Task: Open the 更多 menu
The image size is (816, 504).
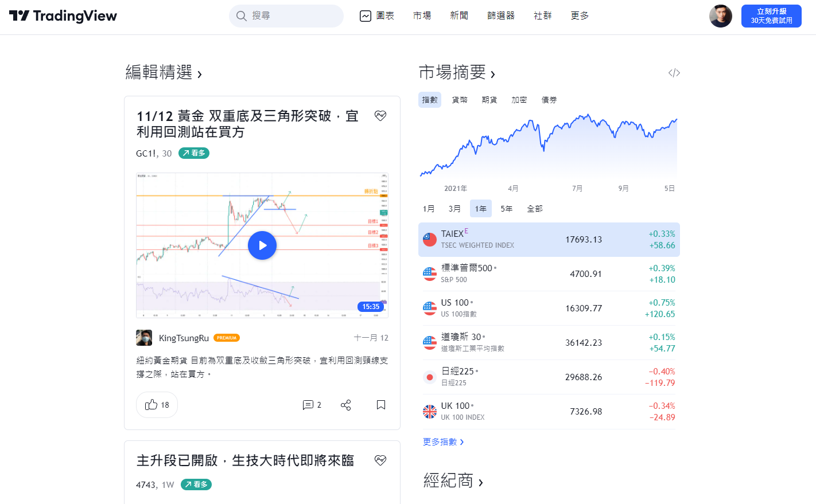Action: pyautogui.click(x=580, y=16)
